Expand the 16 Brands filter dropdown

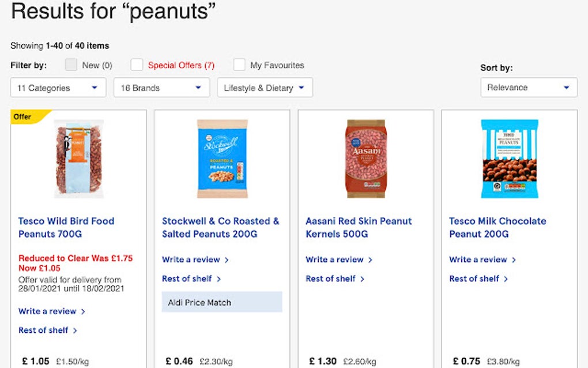160,87
